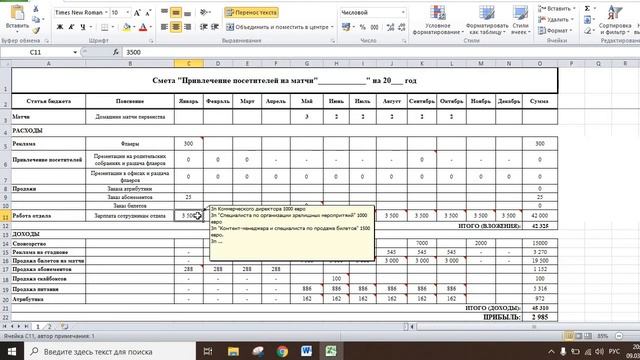Open Условное форматирование menu
Screen dimensions: 640x360
coord(438,20)
